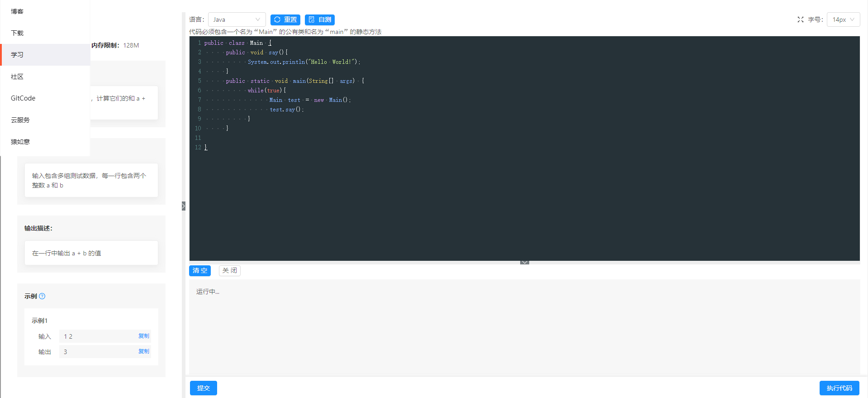Click the 'Main test = new Main();' line
This screenshot has height=398, width=868.
pyautogui.click(x=310, y=100)
